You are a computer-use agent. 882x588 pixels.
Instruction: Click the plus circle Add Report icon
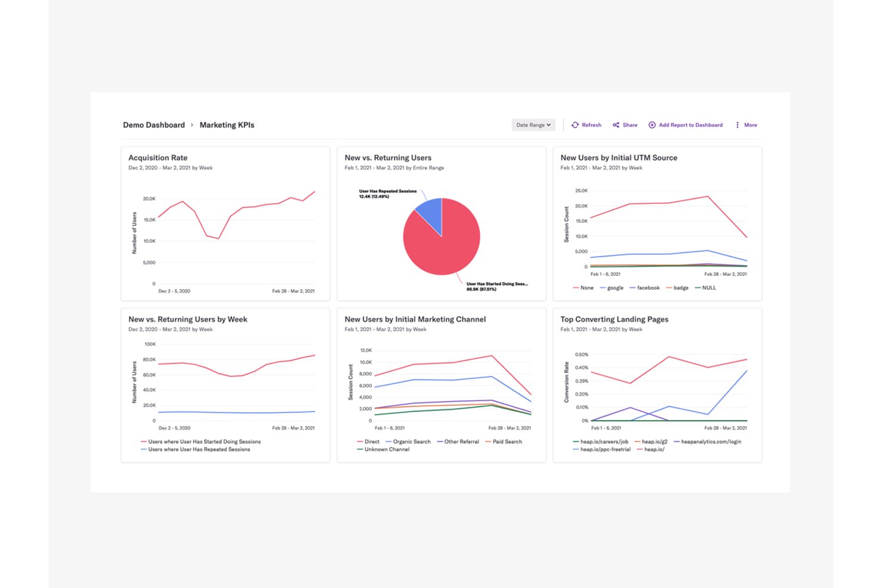tap(652, 125)
